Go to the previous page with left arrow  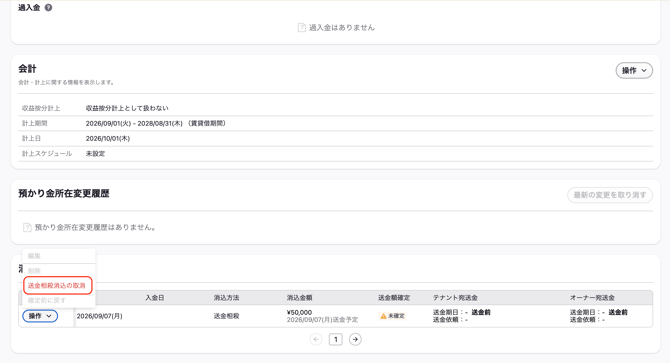pyautogui.click(x=316, y=340)
